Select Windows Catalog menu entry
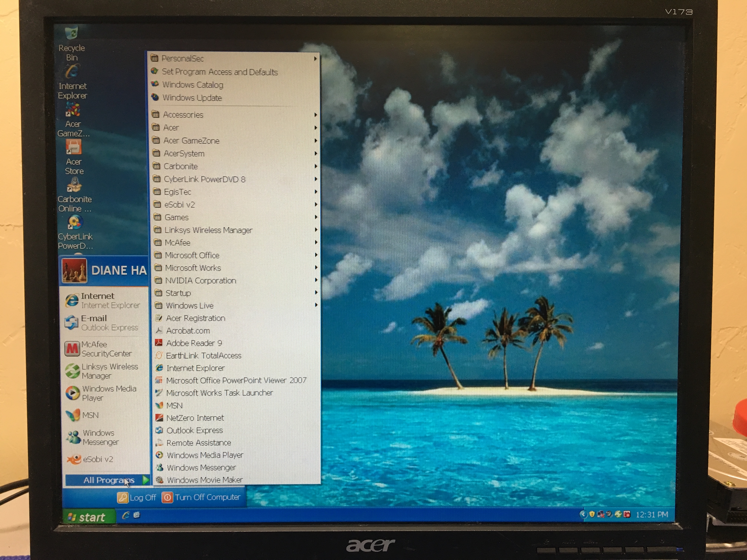 point(234,84)
